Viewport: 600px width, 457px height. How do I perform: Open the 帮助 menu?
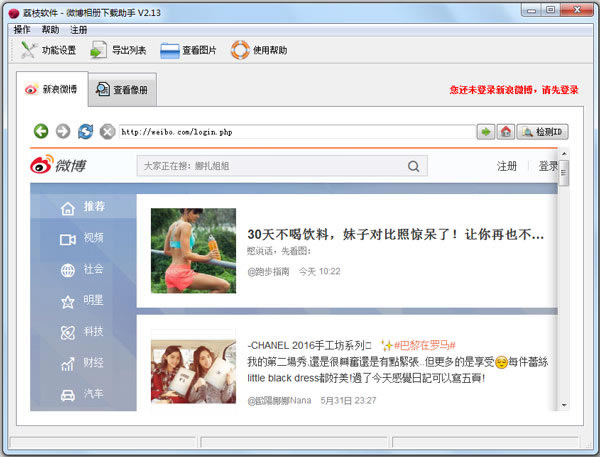pos(50,29)
